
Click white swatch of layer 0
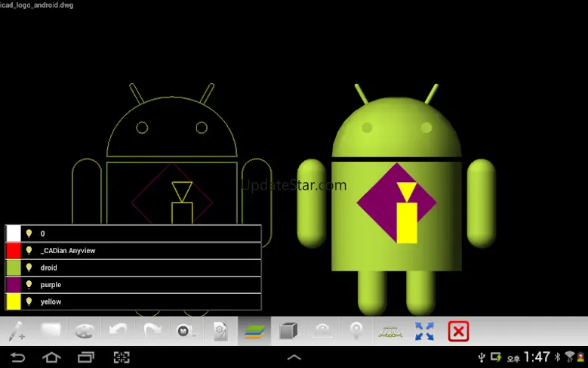pos(14,233)
